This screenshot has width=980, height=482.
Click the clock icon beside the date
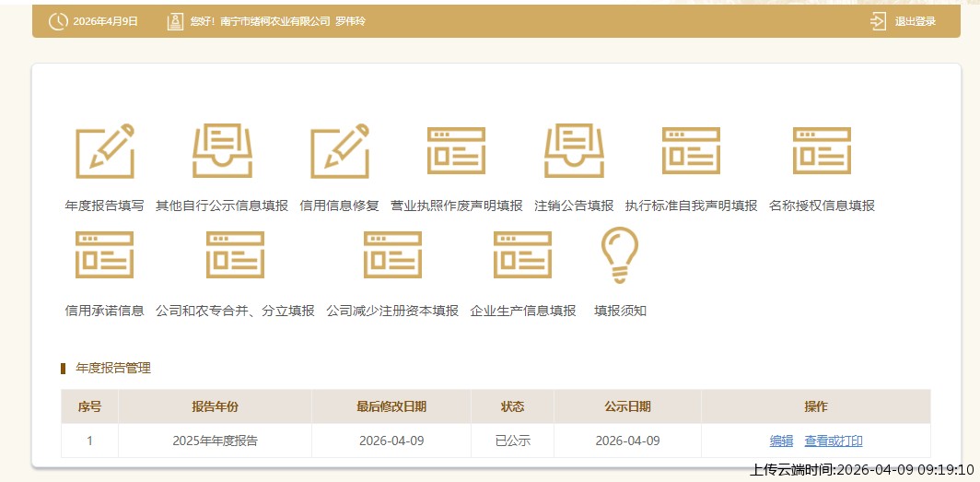tap(58, 21)
